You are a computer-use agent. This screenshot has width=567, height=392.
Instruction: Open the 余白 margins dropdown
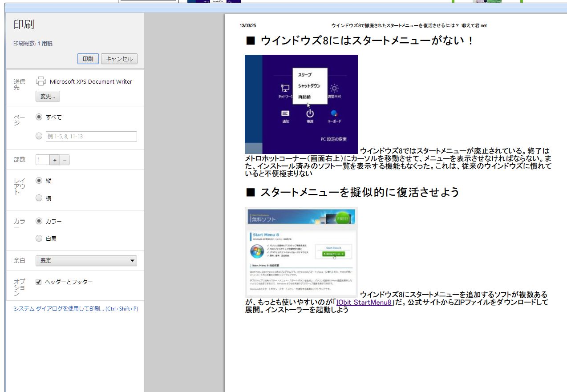pos(86,261)
